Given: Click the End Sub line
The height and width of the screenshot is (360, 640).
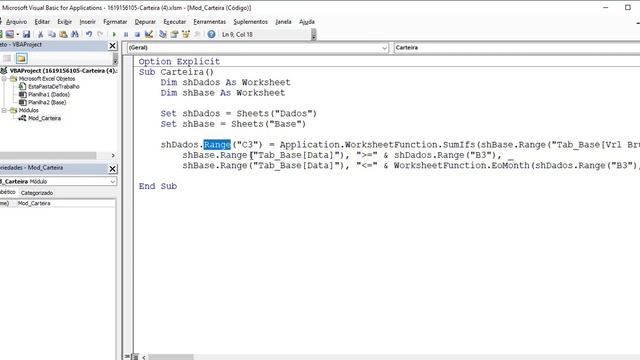Looking at the screenshot, I should 158,186.
